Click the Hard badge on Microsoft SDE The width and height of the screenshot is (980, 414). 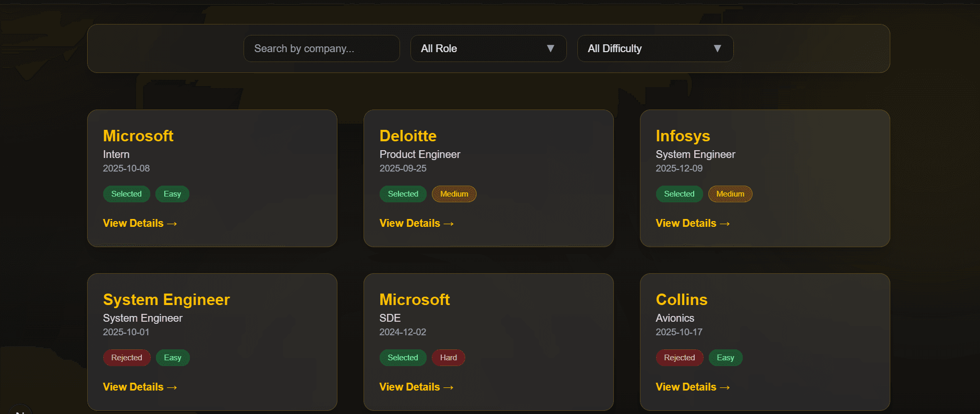(449, 358)
